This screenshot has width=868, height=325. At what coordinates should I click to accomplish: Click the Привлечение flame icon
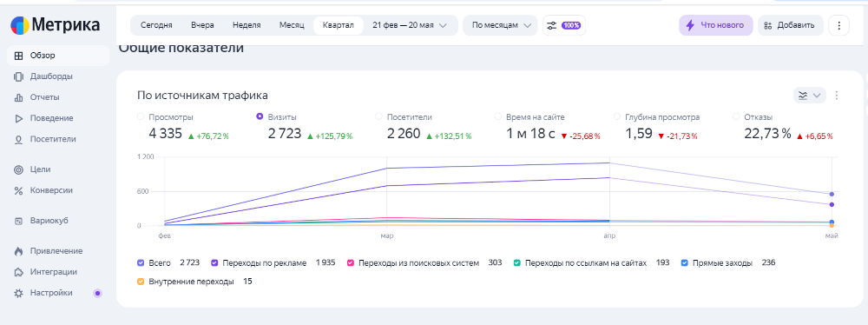coord(18,251)
